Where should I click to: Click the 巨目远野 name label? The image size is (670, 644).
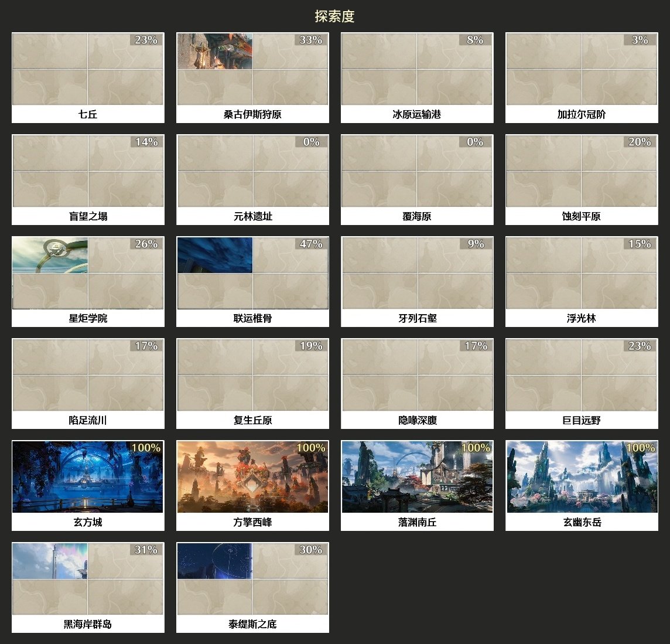point(582,420)
